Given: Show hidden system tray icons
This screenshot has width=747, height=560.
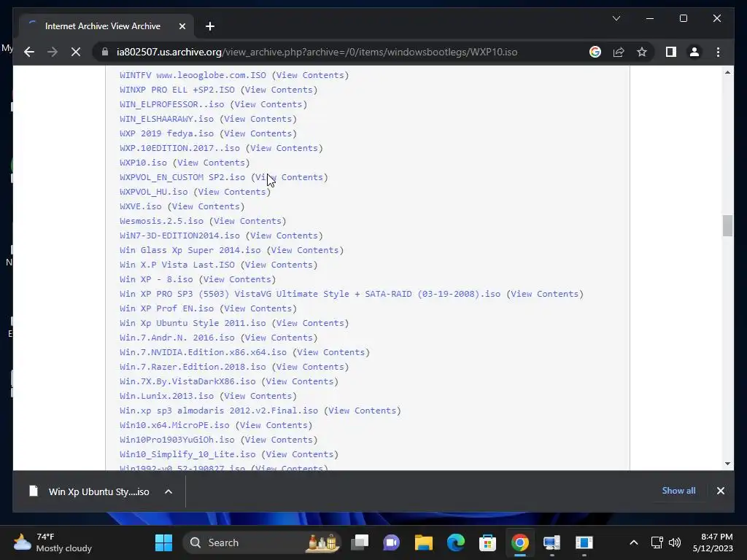Looking at the screenshot, I should click(x=634, y=542).
